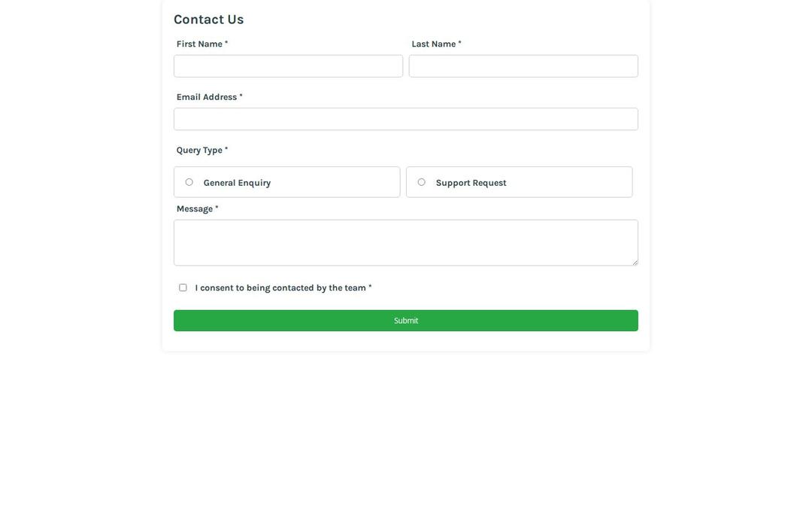The height and width of the screenshot is (508, 812).
Task: Click the Email Address input field
Action: [406, 119]
